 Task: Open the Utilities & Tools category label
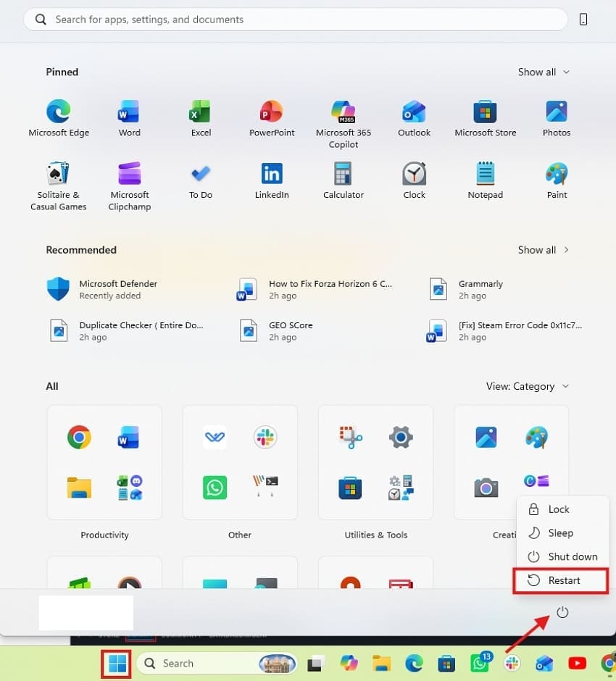[x=376, y=535]
